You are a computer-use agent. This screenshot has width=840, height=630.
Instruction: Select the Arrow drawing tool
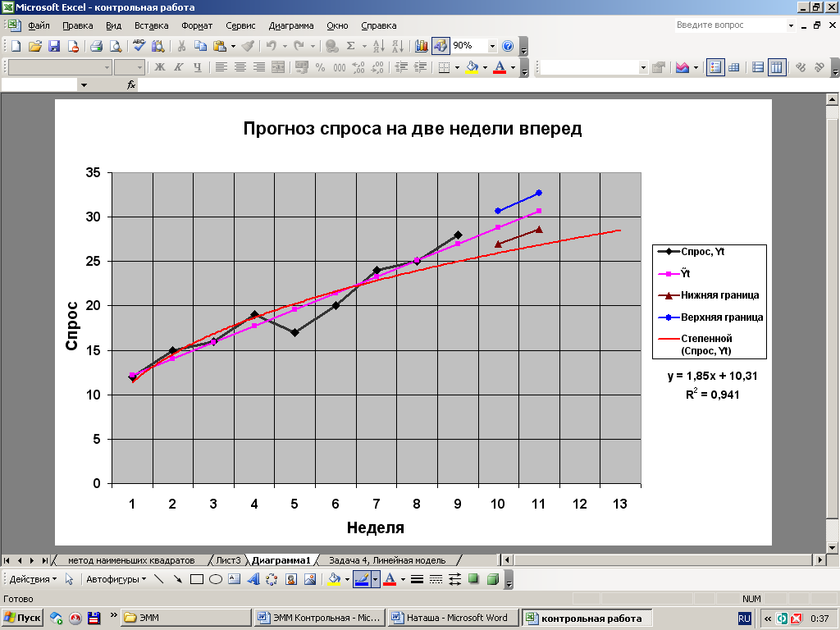click(177, 579)
